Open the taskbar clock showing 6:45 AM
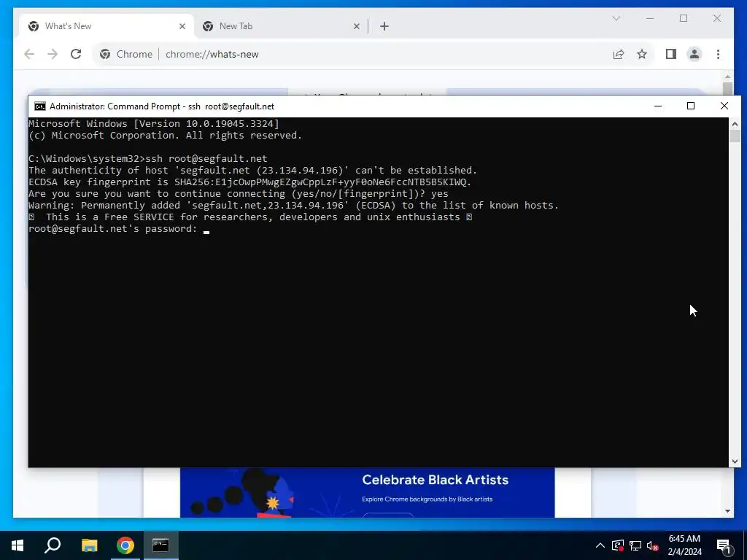This screenshot has height=560, width=747. tap(684, 545)
